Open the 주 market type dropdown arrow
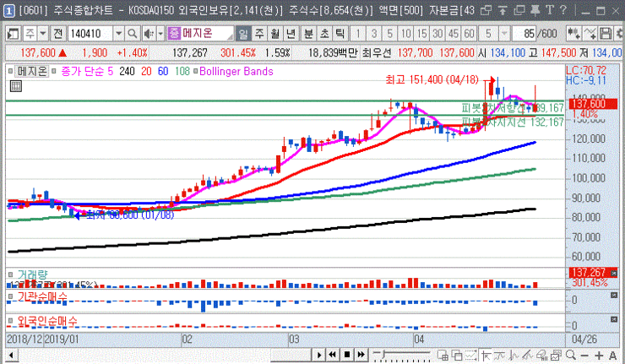The height and width of the screenshot is (364, 625). 42,34
